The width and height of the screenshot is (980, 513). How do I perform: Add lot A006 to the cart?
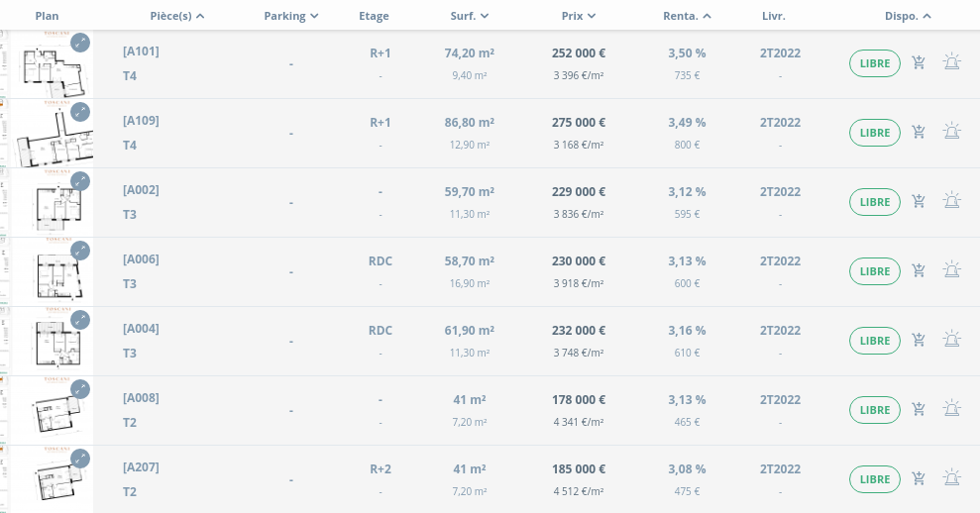pyautogui.click(x=919, y=270)
